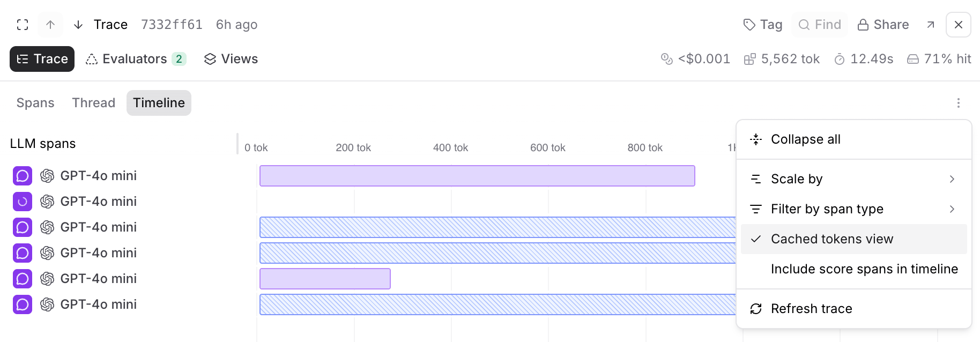Screen dimensions: 980x342
Task: Toggle Cached tokens view option
Action: click(854, 239)
